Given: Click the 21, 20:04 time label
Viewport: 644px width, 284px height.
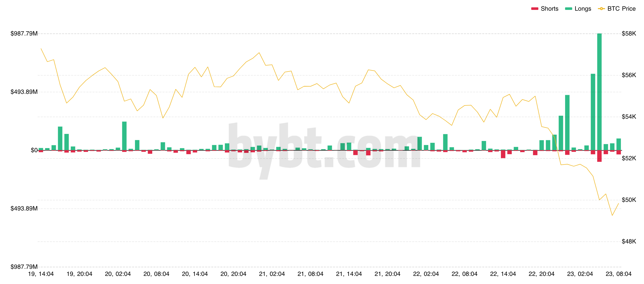Looking at the screenshot, I should pos(387,274).
